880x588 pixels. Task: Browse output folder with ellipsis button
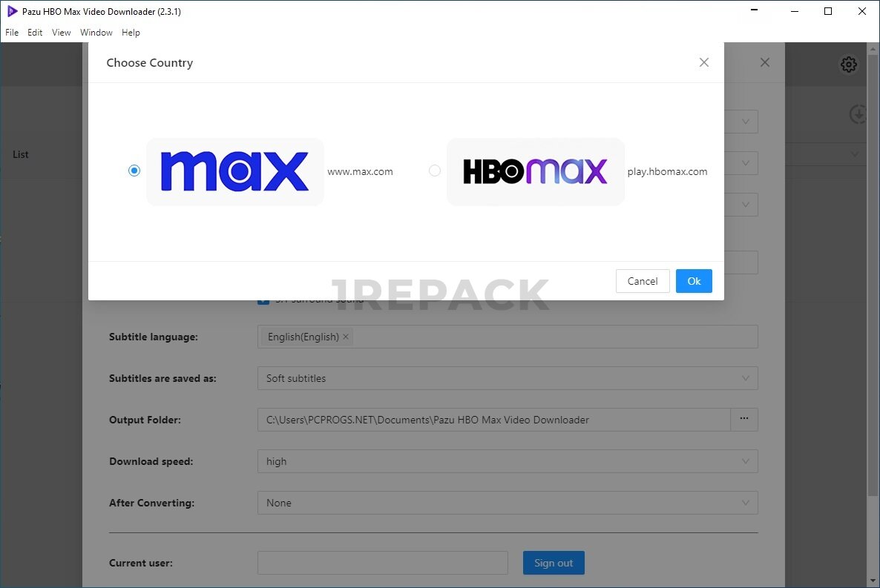pos(743,420)
